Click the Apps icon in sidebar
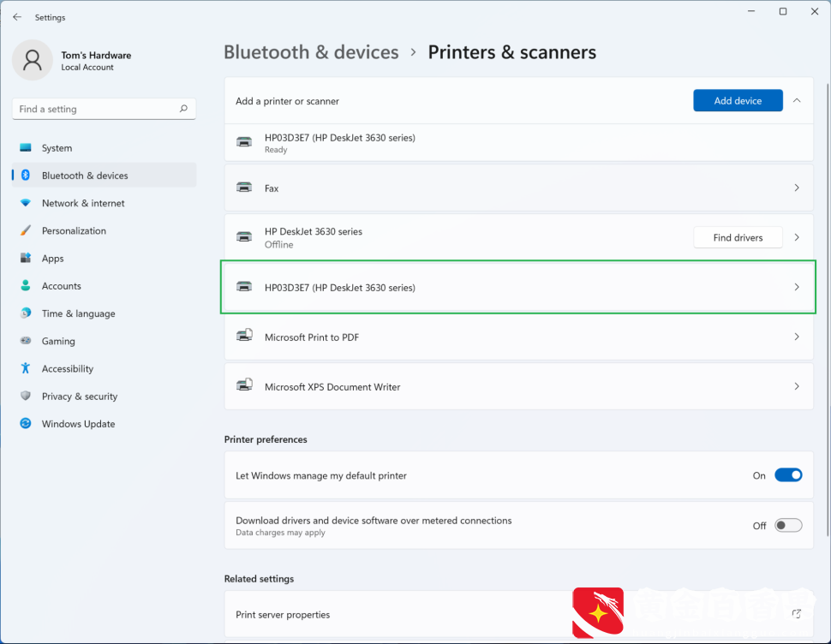The height and width of the screenshot is (644, 831). [26, 258]
